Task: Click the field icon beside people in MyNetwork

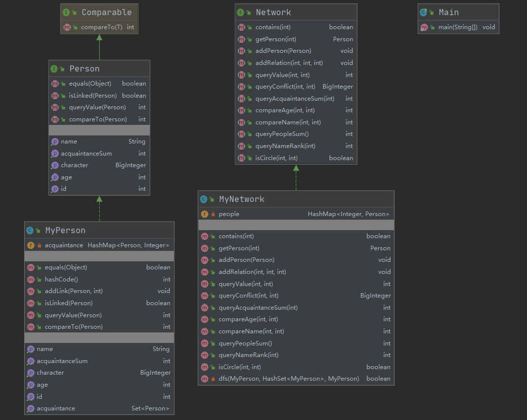Action: point(205,214)
